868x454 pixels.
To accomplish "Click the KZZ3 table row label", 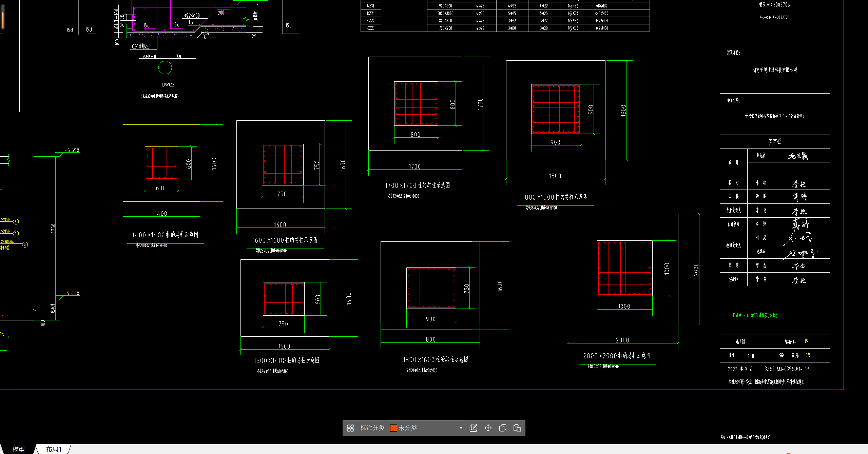I will coord(370,28).
